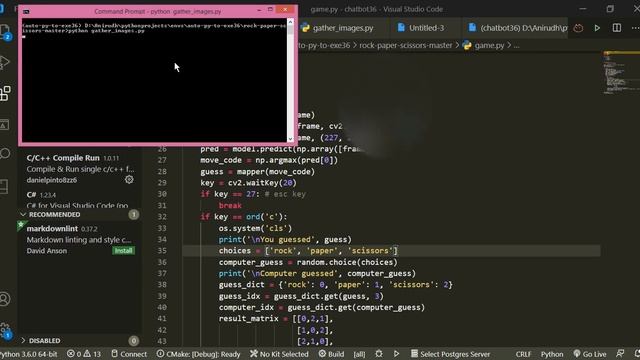Open the Explorer view in activity bar
The image size is (640, 360).
[x=5, y=31]
